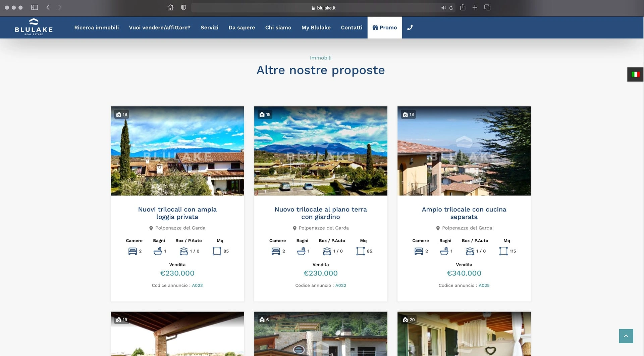Mute the tab audio speaker icon
The height and width of the screenshot is (356, 644).
coord(443,8)
